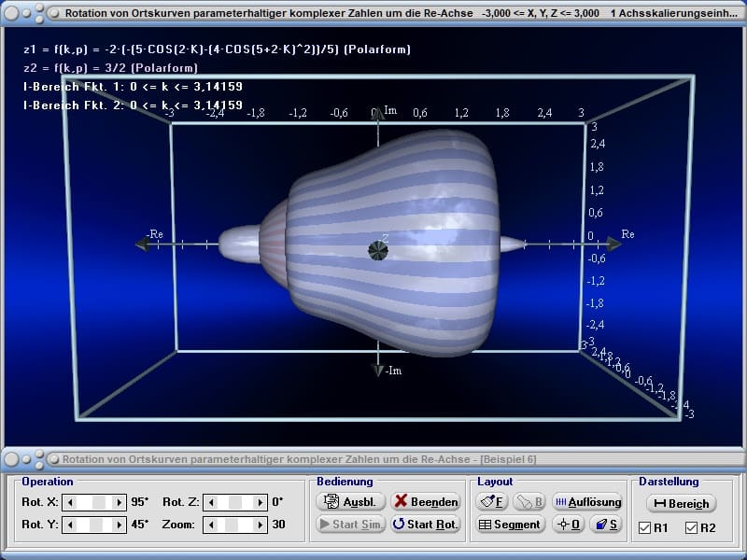The image size is (747, 560).
Task: Click the F layout button
Action: 492,502
